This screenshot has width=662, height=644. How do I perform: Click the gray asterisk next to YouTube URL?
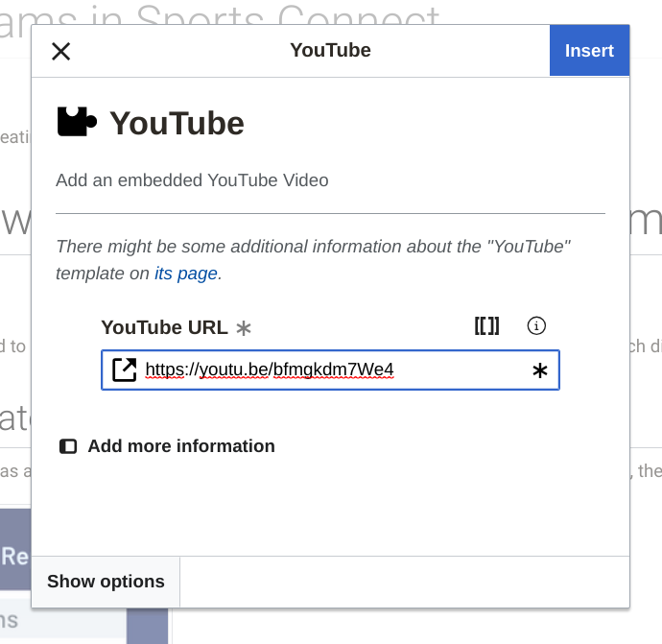pos(244,328)
